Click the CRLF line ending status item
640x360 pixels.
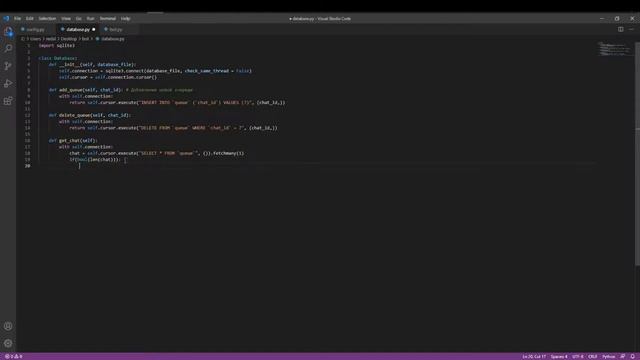[x=593, y=356]
